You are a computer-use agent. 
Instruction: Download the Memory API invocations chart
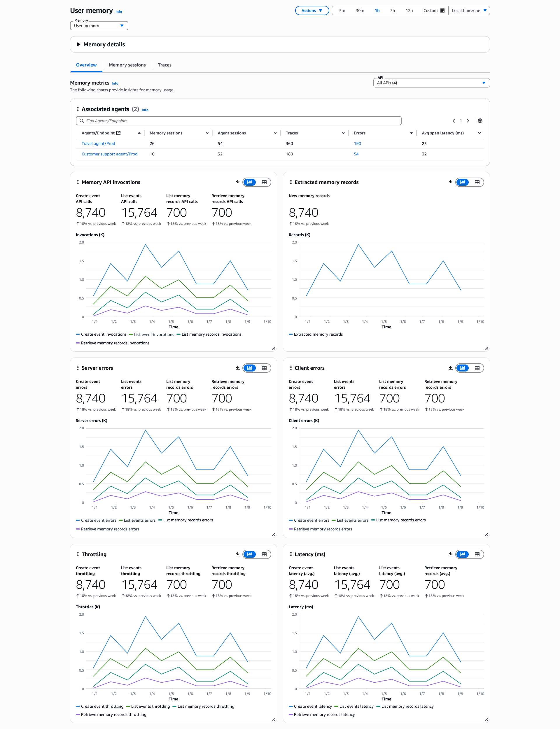click(237, 182)
